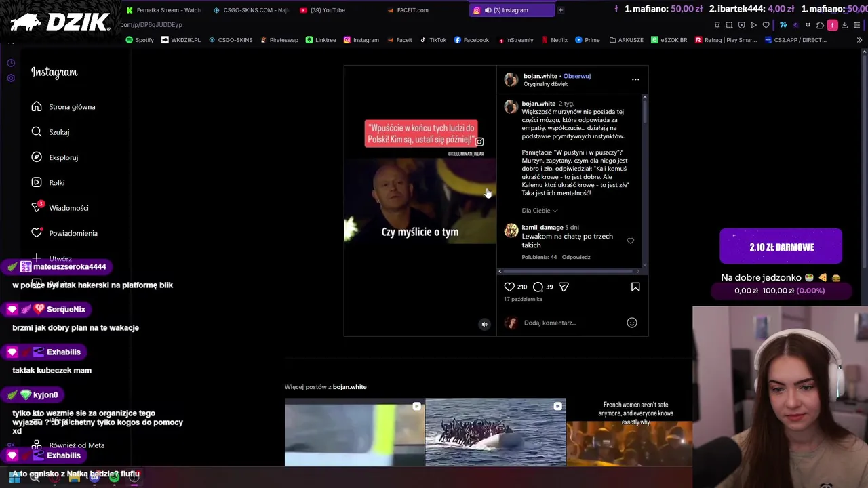Open comments via speech bubble icon
The image size is (868, 488).
[538, 287]
